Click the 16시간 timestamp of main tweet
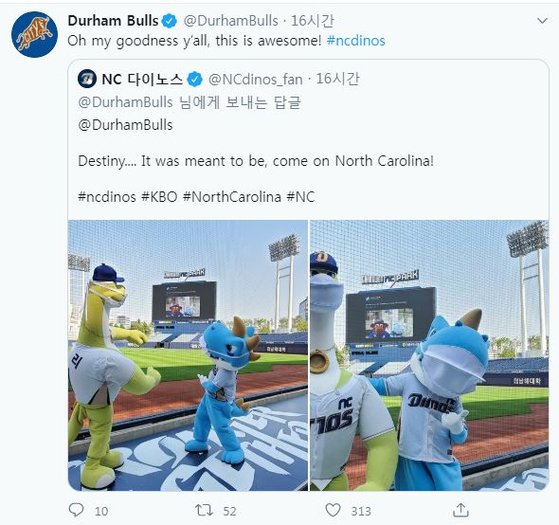Screen dimensions: 559x525 (x=312, y=21)
